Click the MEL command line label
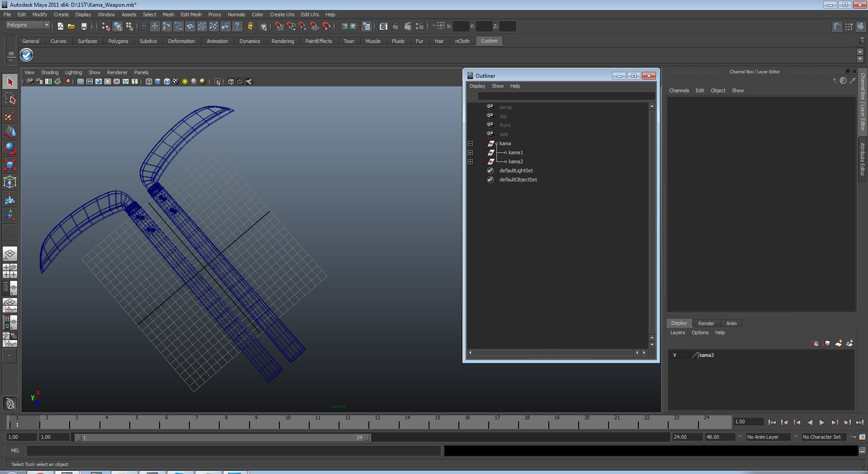The height and width of the screenshot is (474, 868). tap(15, 450)
